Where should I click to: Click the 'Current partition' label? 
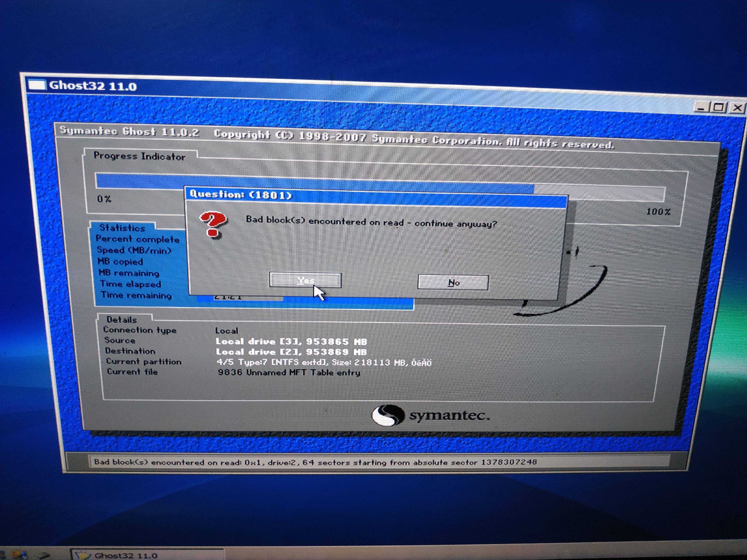click(x=144, y=362)
